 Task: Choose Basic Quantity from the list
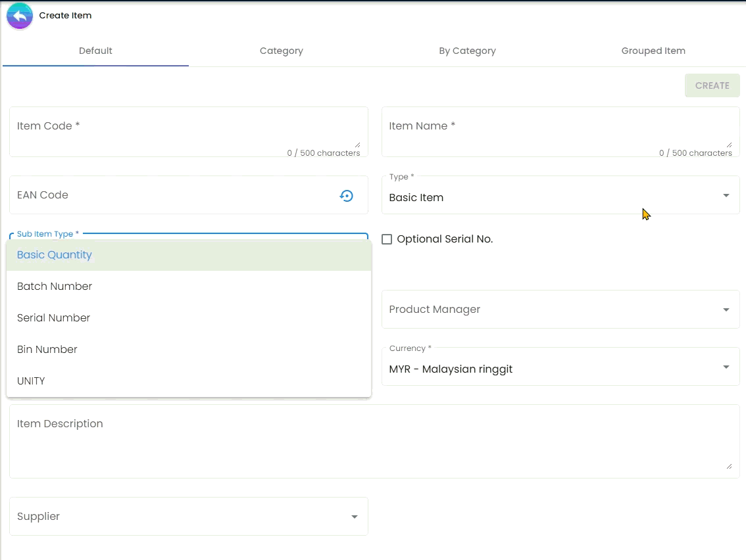(55, 255)
